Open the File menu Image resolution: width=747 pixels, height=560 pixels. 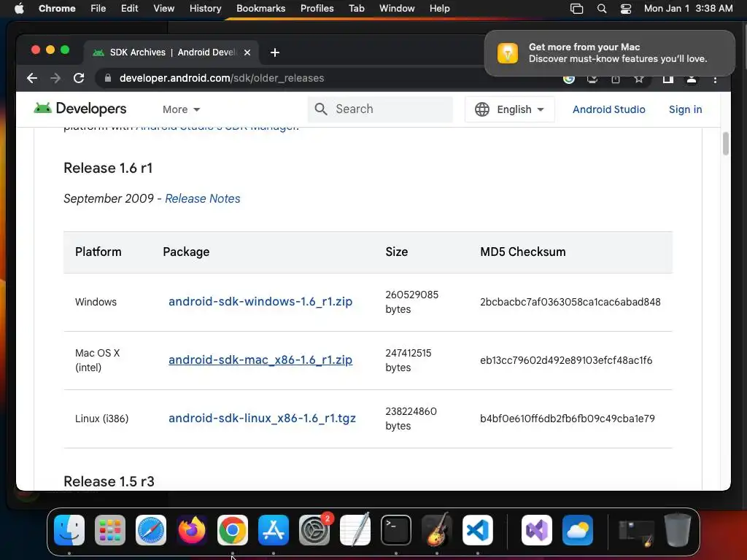click(x=98, y=9)
